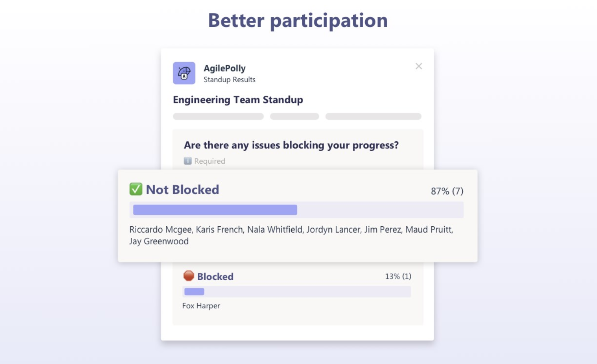Select the first gray placeholder tab

click(218, 116)
